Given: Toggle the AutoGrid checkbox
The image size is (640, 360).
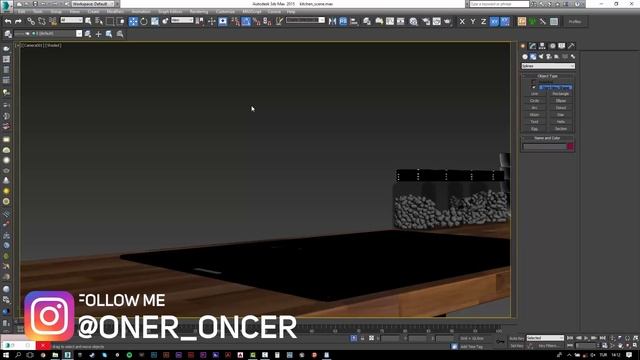Looking at the screenshot, I should (x=533, y=82).
